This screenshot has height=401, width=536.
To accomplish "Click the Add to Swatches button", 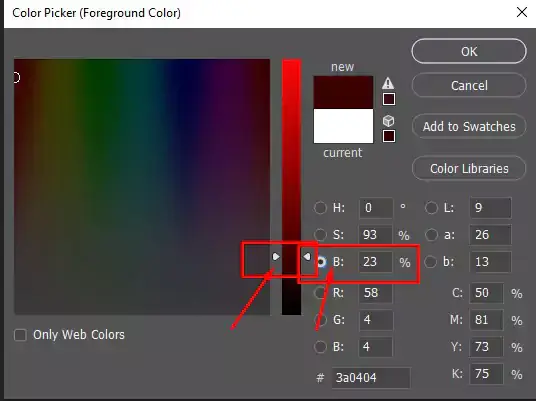I will click(469, 126).
